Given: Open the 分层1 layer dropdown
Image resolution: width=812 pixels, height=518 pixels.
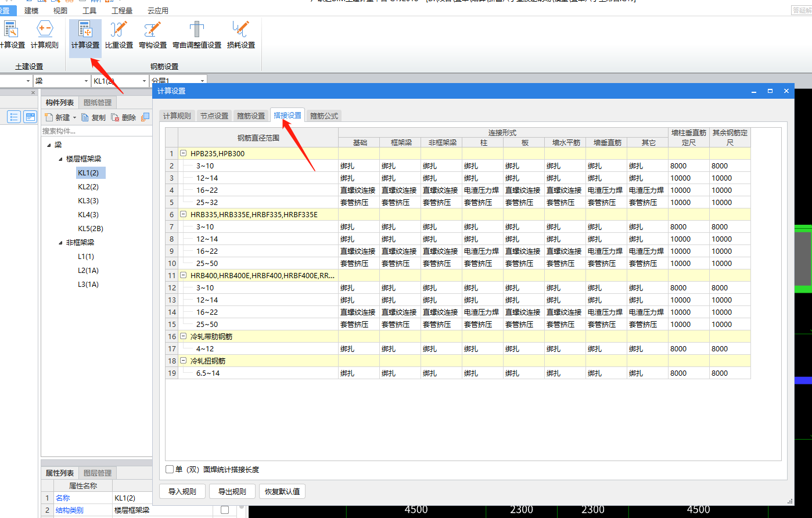Looking at the screenshot, I should point(202,81).
